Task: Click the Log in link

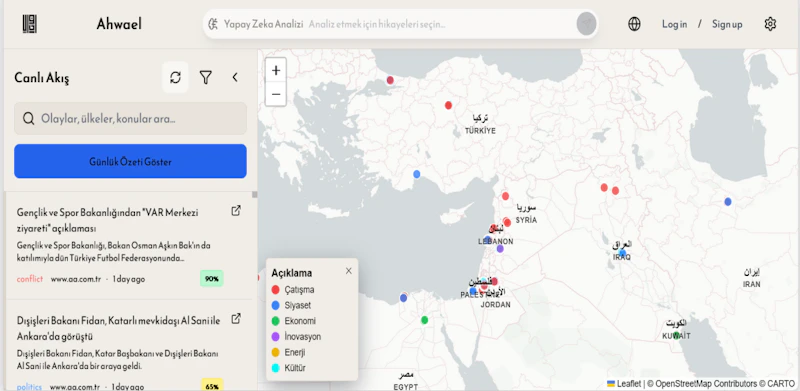Action: [674, 24]
